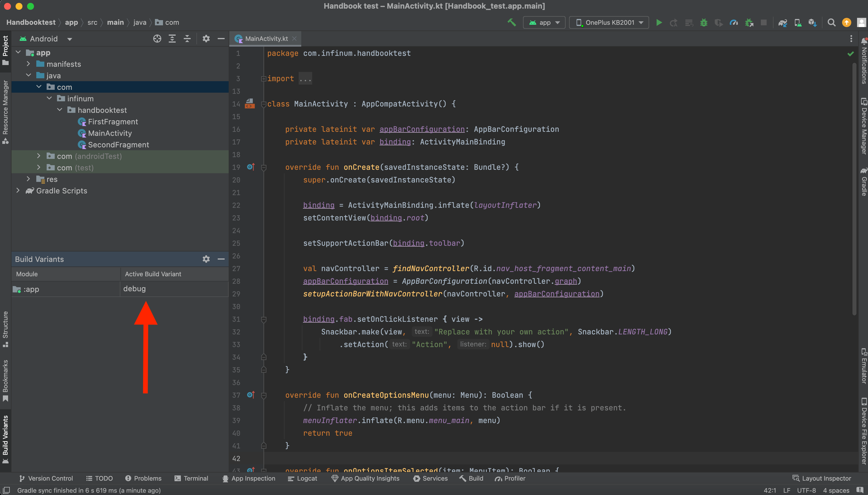Click the Terminal button in bottom bar

pos(191,478)
